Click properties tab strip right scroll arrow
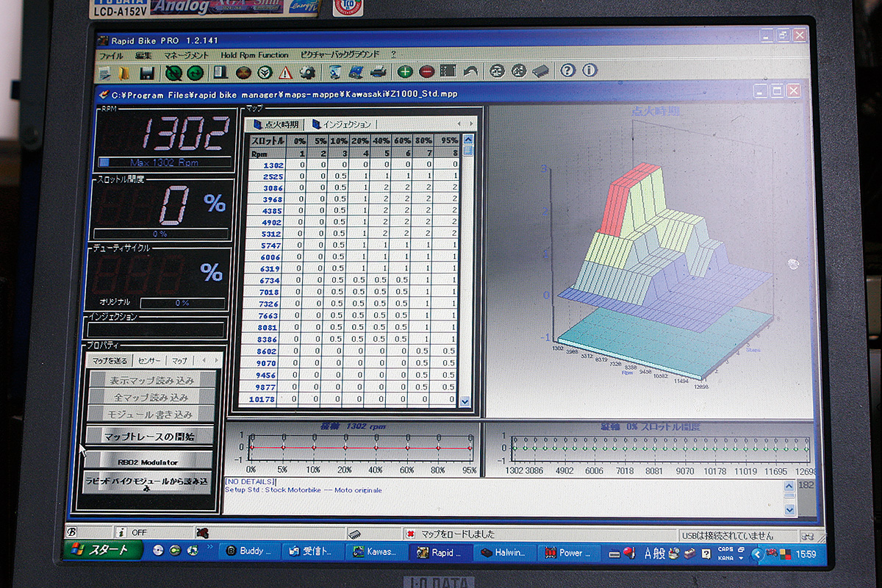Screen dimensions: 882x588 click(216, 361)
